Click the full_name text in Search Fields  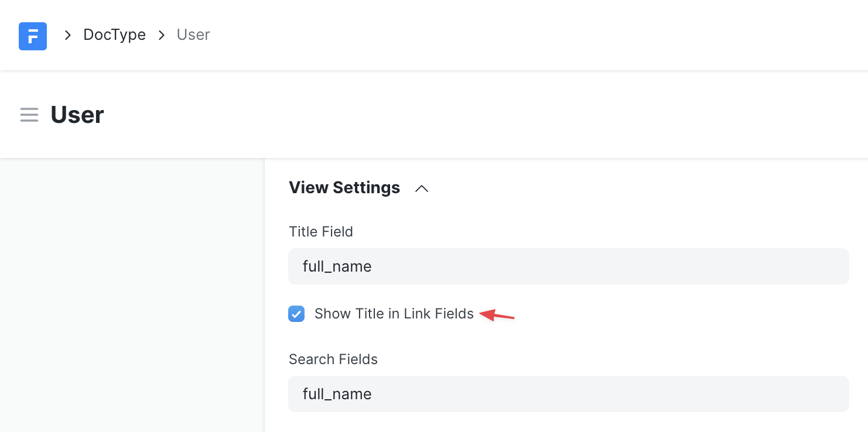pos(337,394)
